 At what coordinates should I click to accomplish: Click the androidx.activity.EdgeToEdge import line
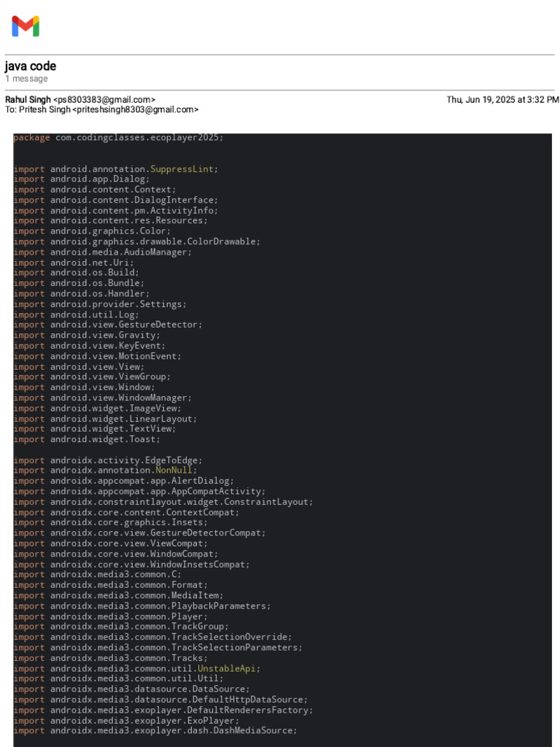[108, 460]
